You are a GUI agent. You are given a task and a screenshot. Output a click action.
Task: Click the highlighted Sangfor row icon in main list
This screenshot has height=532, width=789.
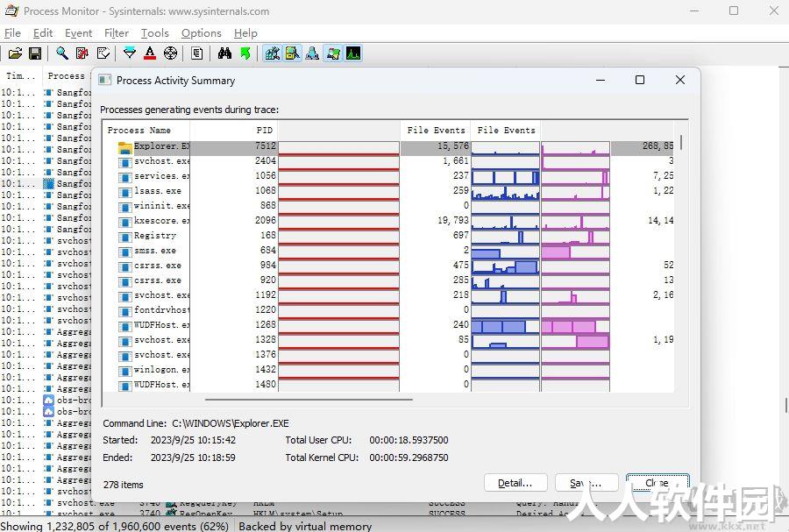point(48,183)
